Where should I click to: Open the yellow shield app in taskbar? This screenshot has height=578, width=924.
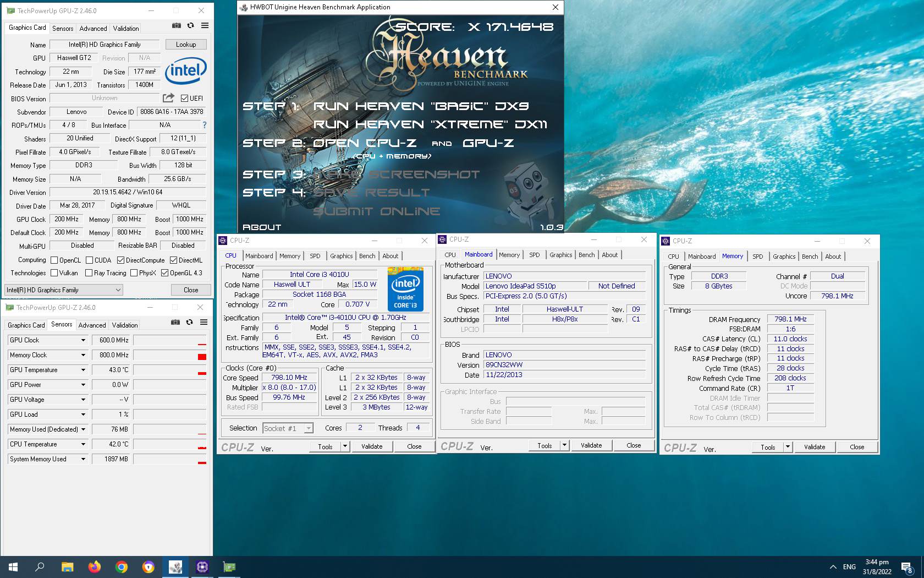(x=148, y=566)
